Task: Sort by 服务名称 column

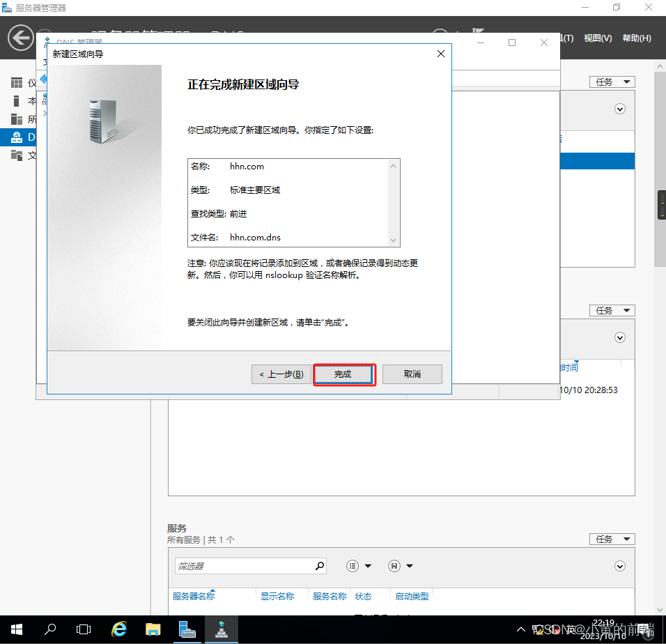Action: coord(330,597)
